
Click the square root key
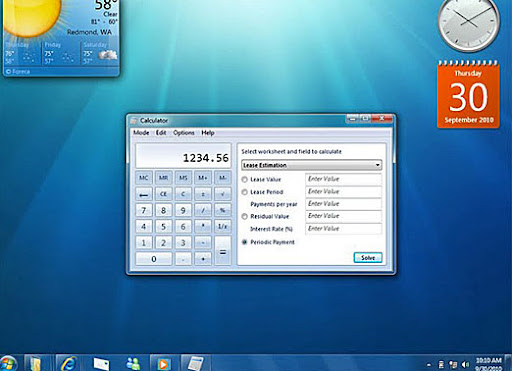(x=222, y=194)
